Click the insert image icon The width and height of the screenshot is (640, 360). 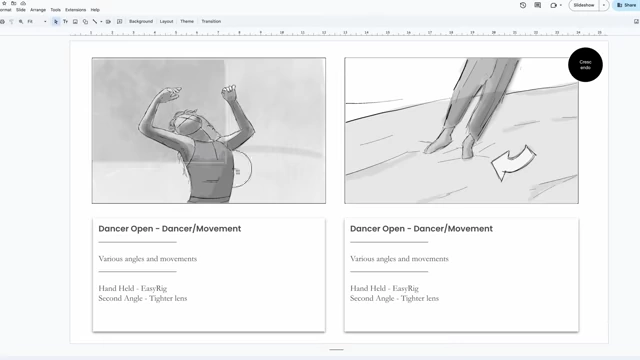(75, 22)
